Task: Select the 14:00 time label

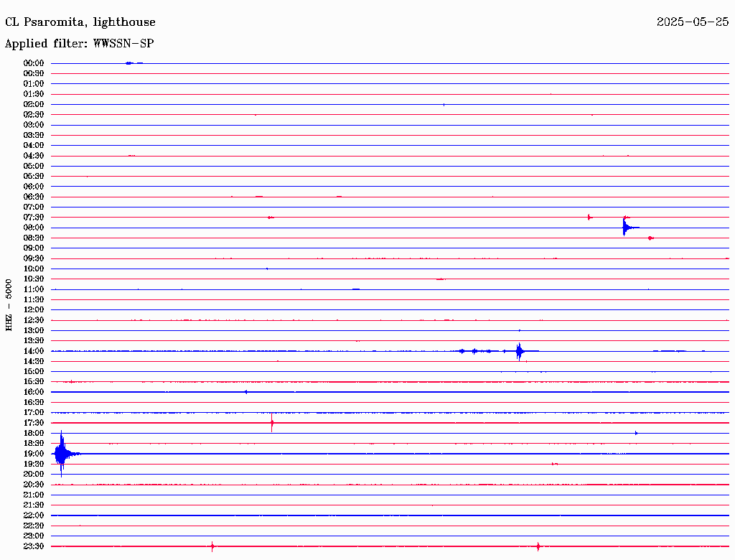Action: (x=34, y=351)
